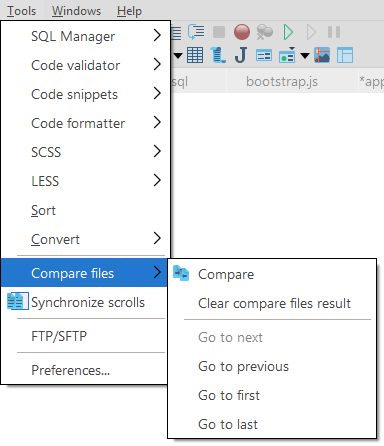Click the table grid toolbar icon
The width and height of the screenshot is (384, 446).
(x=195, y=55)
